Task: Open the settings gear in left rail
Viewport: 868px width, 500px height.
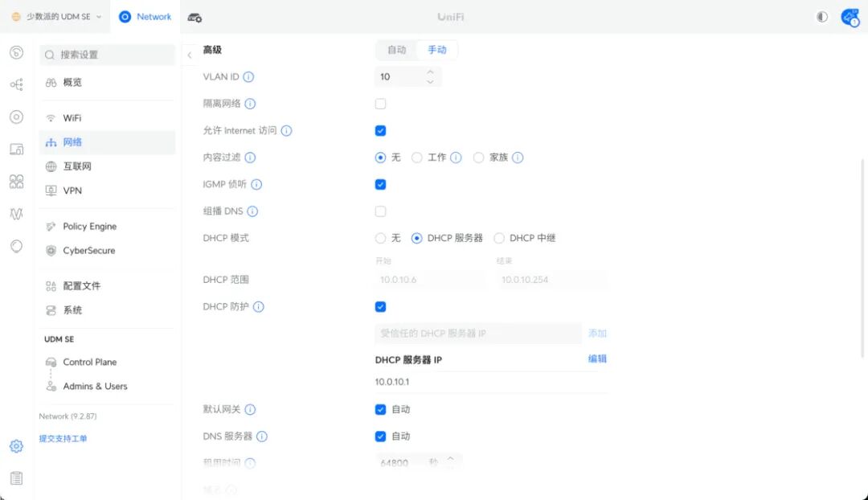Action: pos(17,446)
